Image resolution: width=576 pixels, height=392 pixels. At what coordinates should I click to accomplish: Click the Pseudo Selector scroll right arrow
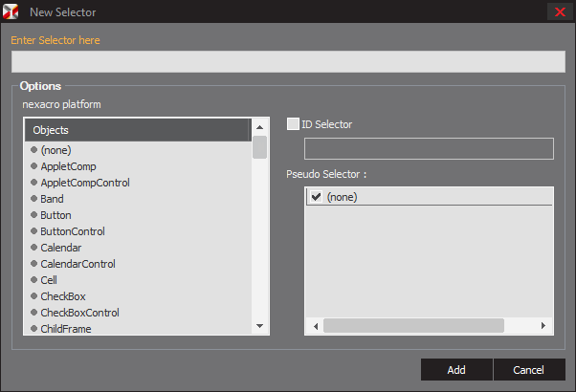coord(543,326)
